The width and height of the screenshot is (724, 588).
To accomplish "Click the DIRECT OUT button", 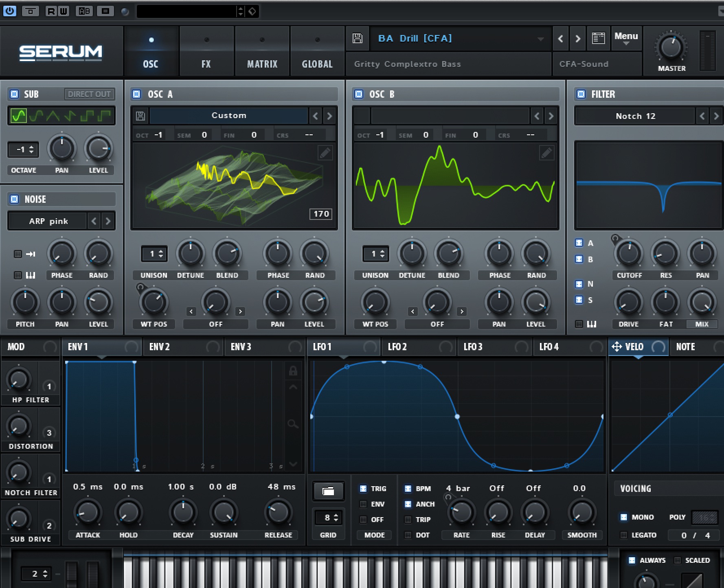I will (x=89, y=94).
